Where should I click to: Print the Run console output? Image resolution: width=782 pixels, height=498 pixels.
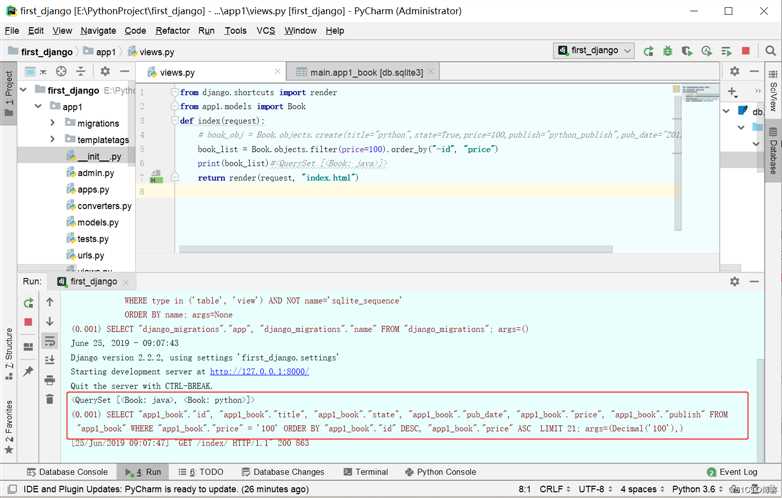[x=50, y=380]
